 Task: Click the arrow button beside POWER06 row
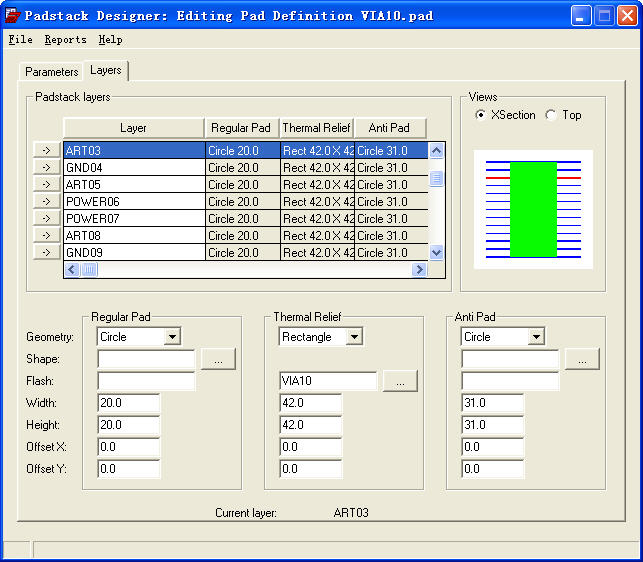pos(46,201)
